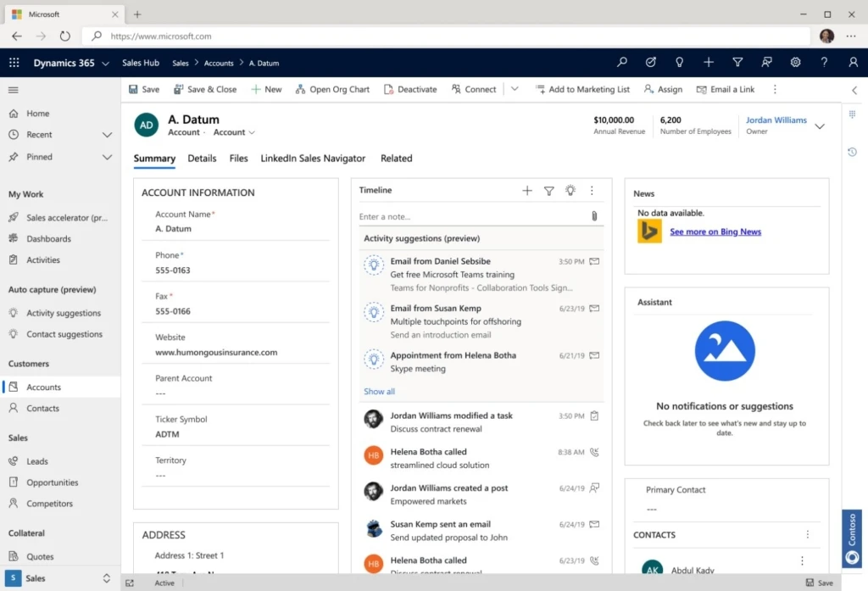
Task: Click the Contoso color tab on right edge
Action: coord(851,538)
